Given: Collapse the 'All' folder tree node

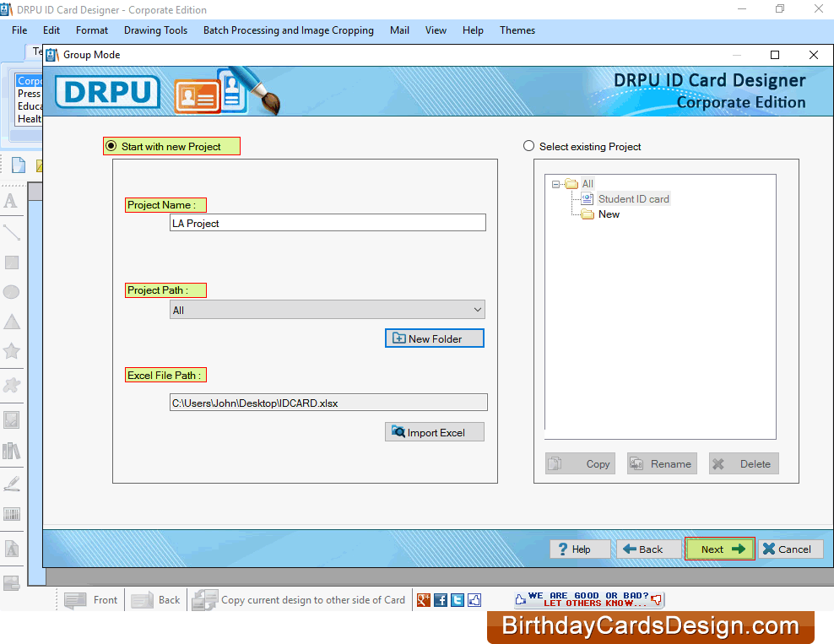Looking at the screenshot, I should [555, 184].
